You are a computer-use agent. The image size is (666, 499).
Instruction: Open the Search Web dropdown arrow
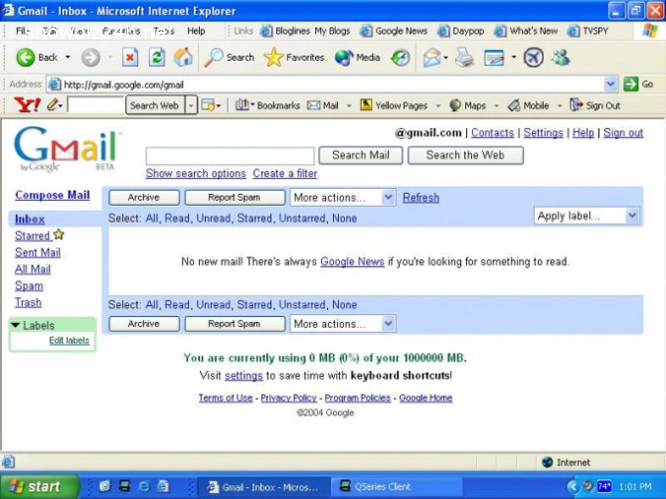point(191,105)
